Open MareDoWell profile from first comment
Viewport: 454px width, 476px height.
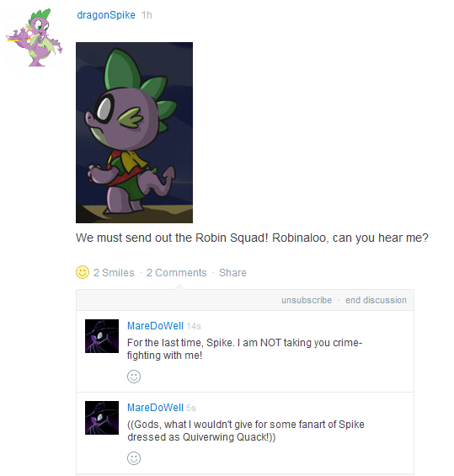coord(155,326)
